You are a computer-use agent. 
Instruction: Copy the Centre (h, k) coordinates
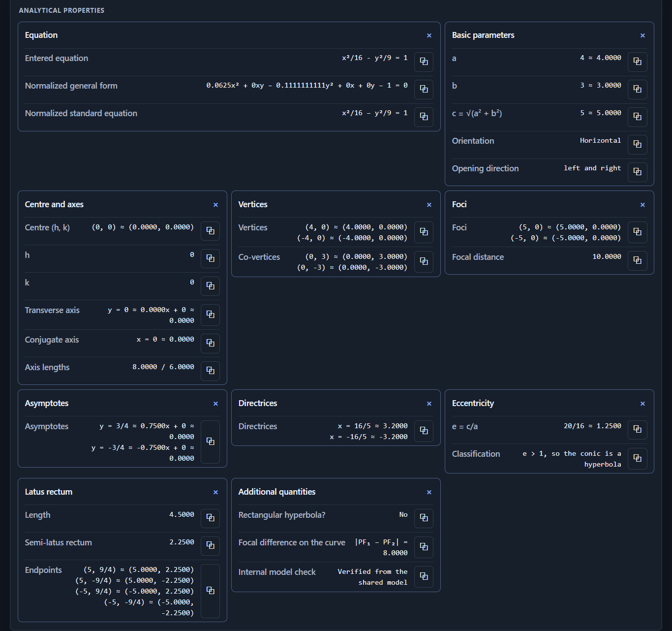pos(210,231)
